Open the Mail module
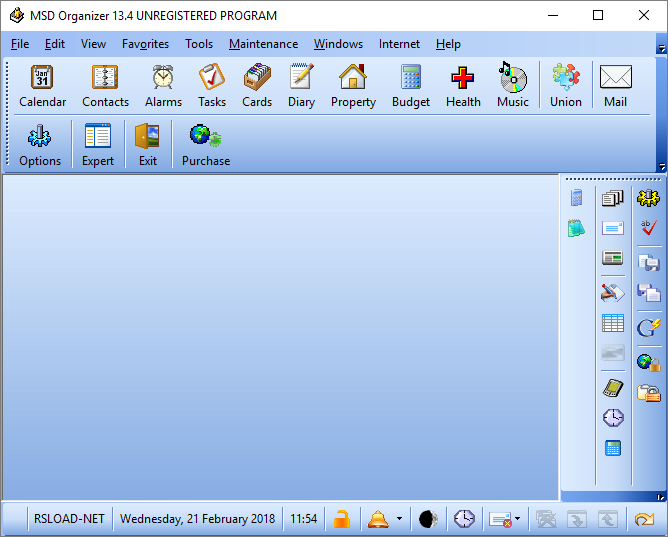 pos(616,85)
